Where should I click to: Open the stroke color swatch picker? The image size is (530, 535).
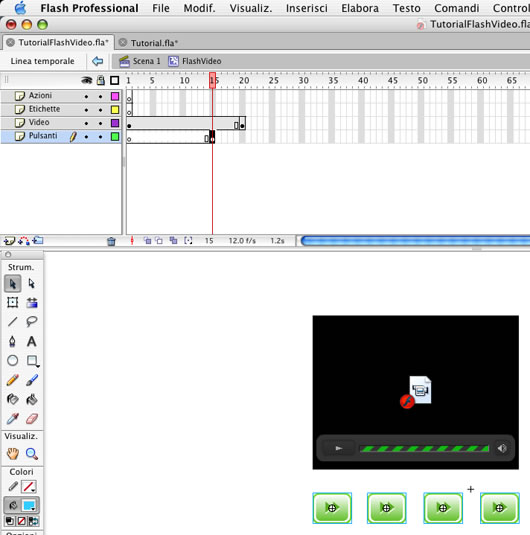pyautogui.click(x=29, y=487)
